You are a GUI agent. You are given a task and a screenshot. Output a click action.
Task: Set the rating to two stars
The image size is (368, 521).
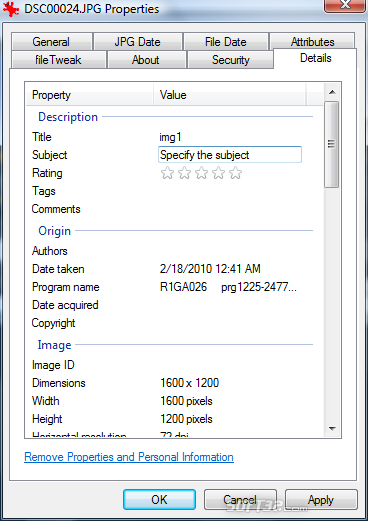[x=184, y=173]
